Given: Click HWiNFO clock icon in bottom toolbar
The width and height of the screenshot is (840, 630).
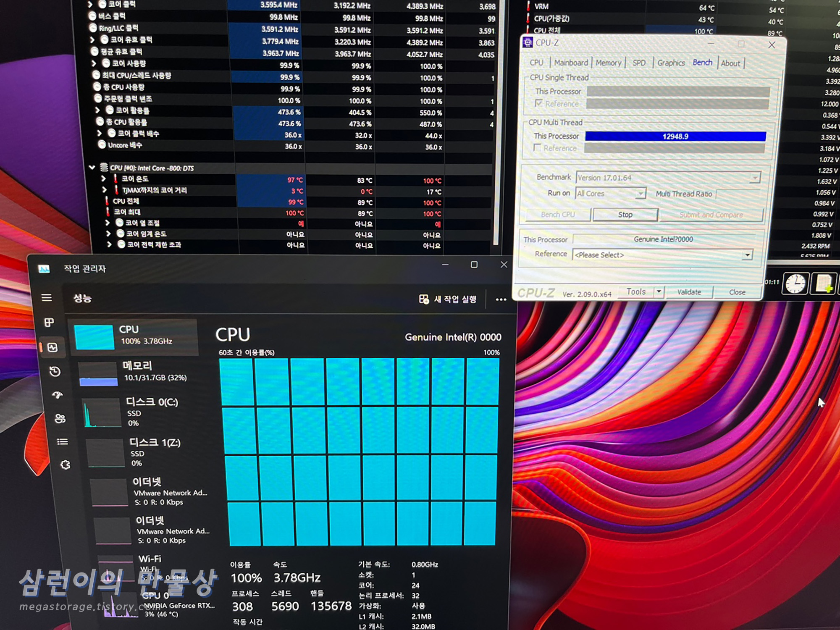Looking at the screenshot, I should (x=795, y=284).
